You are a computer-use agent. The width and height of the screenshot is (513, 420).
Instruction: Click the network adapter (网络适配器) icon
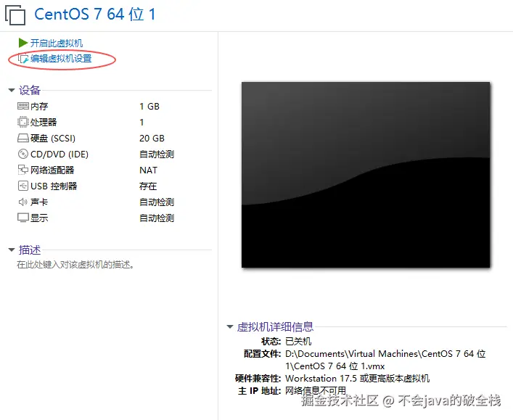[23, 170]
